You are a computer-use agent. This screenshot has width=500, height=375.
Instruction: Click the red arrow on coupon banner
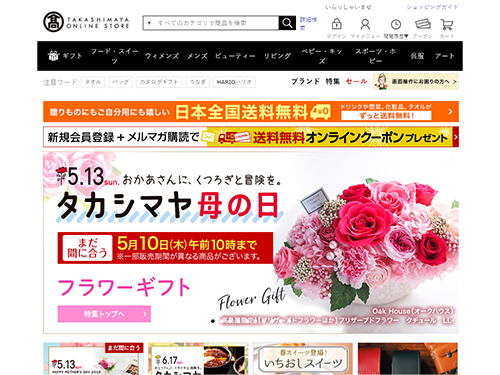point(456,137)
